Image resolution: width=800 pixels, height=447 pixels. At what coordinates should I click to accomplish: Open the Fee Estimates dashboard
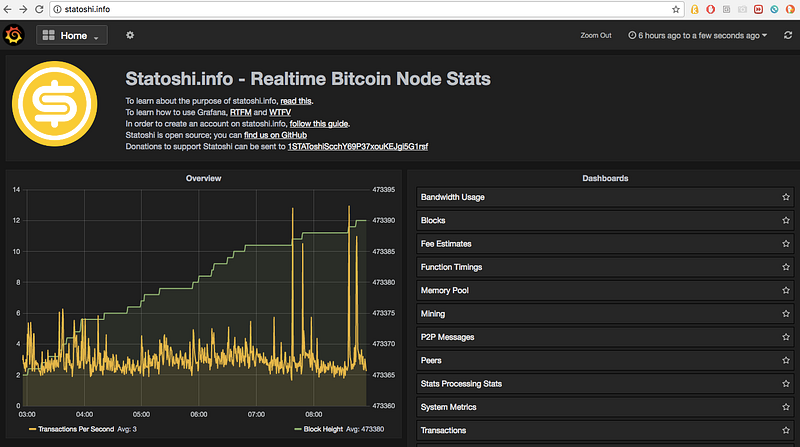pos(605,244)
